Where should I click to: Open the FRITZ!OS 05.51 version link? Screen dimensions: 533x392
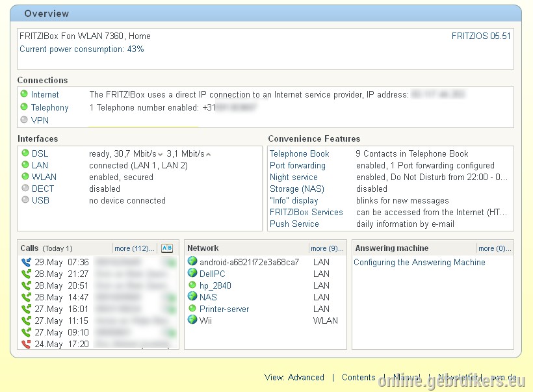pyautogui.click(x=481, y=36)
